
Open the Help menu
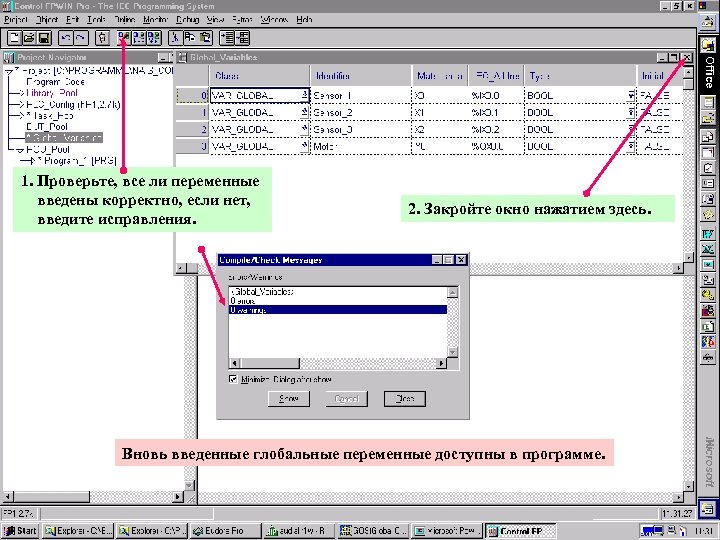304,20
